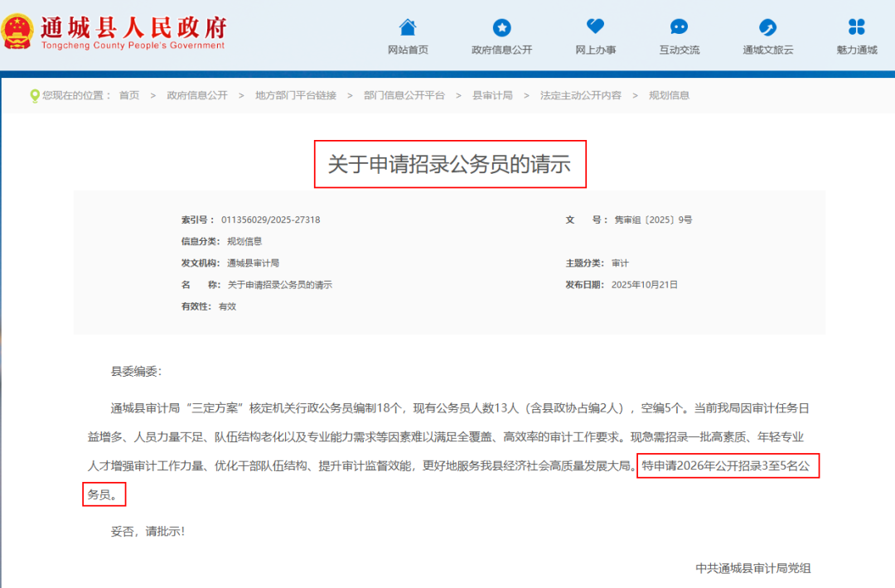Click 政府信息公开 breadcrumb link
The height and width of the screenshot is (588, 895).
tap(196, 95)
